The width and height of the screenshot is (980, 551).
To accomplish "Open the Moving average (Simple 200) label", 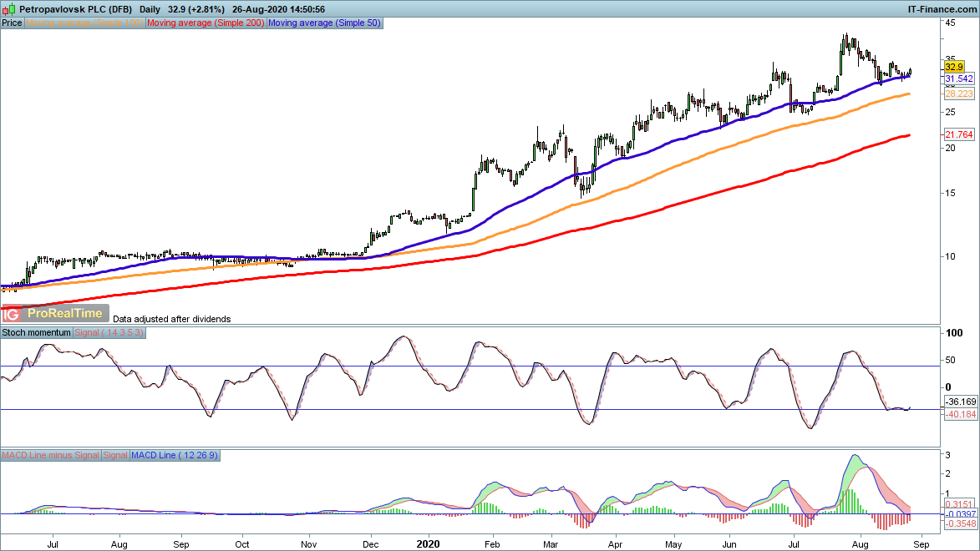I will click(x=206, y=23).
